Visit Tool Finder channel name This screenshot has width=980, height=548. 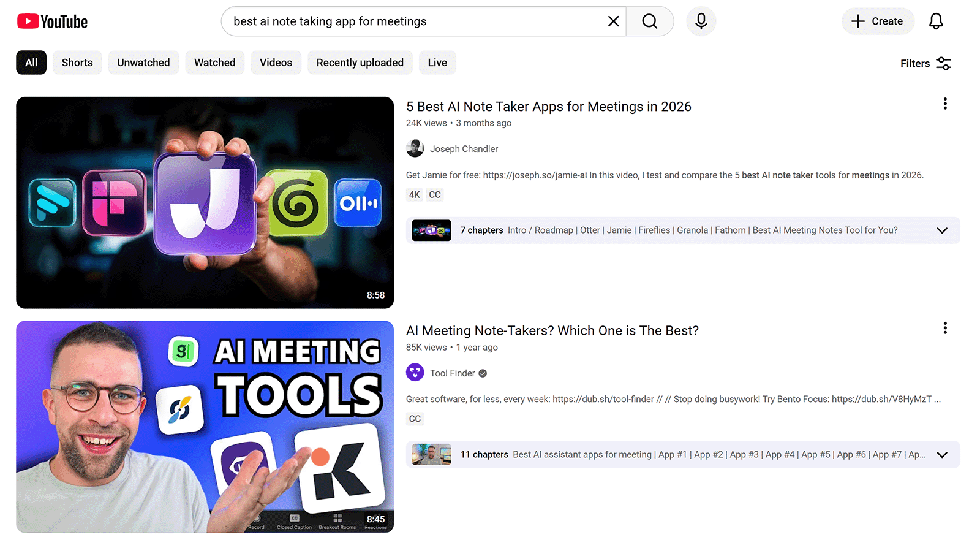[x=452, y=373]
